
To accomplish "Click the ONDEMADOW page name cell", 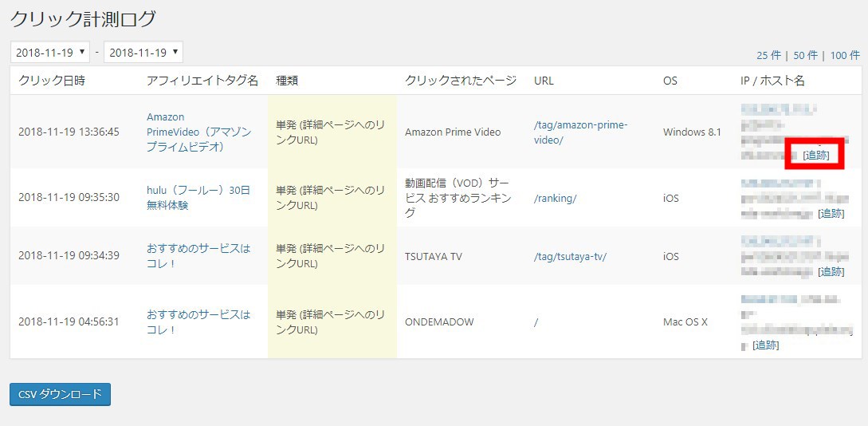I will pyautogui.click(x=439, y=321).
